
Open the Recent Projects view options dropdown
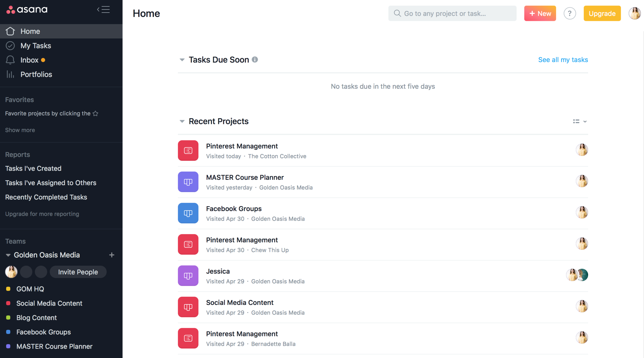580,121
